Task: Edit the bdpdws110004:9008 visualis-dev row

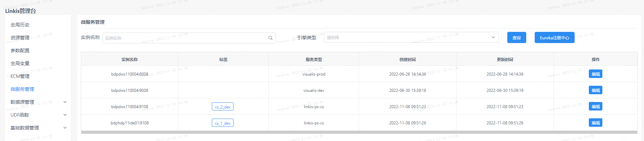Action: [595, 90]
